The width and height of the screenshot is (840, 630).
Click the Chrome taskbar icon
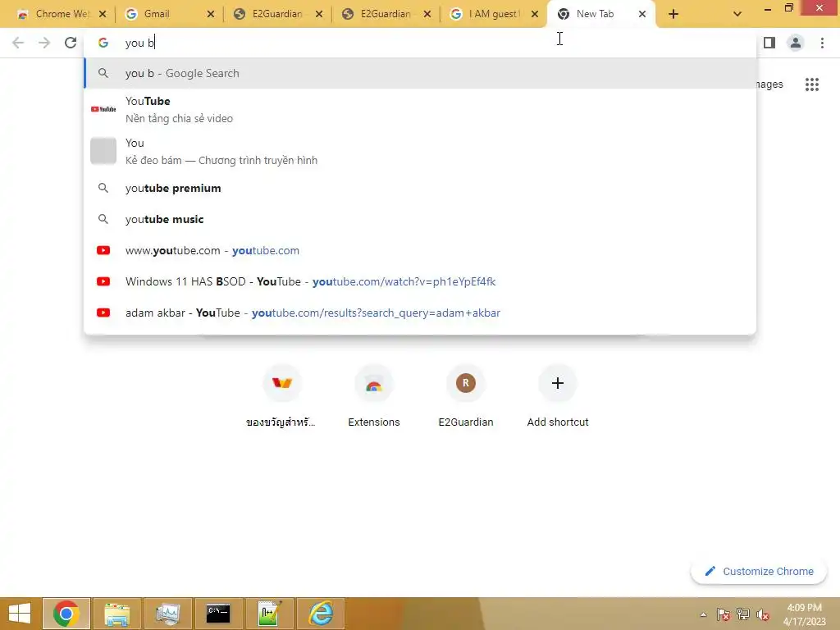point(66,614)
